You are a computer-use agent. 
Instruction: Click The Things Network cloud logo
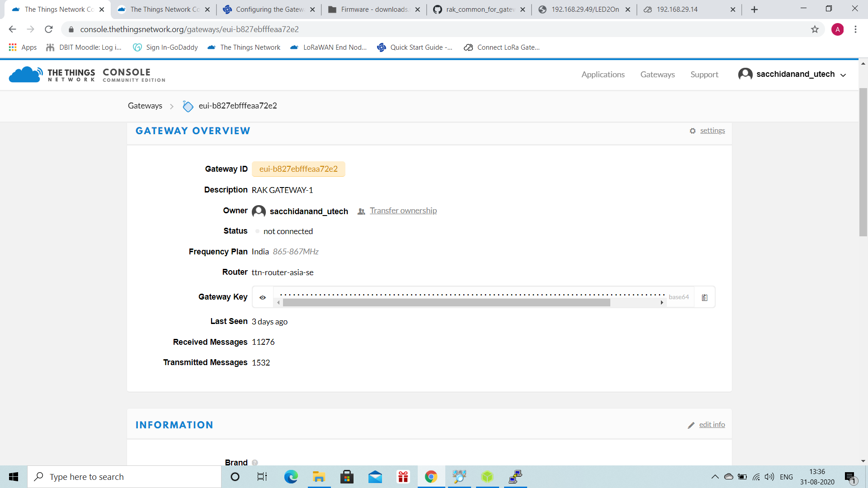tap(26, 74)
